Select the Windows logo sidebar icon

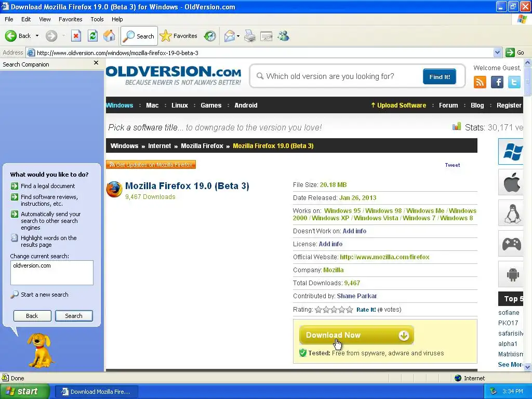click(511, 152)
